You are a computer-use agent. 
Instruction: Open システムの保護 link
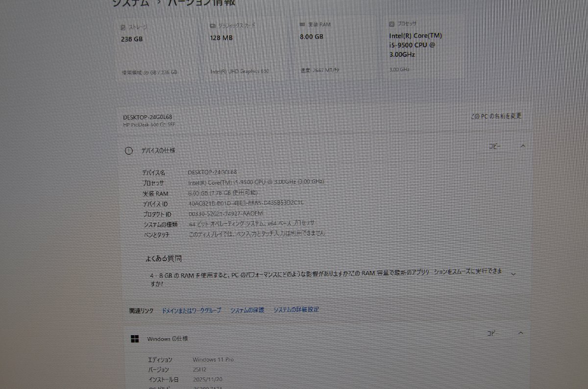click(247, 310)
